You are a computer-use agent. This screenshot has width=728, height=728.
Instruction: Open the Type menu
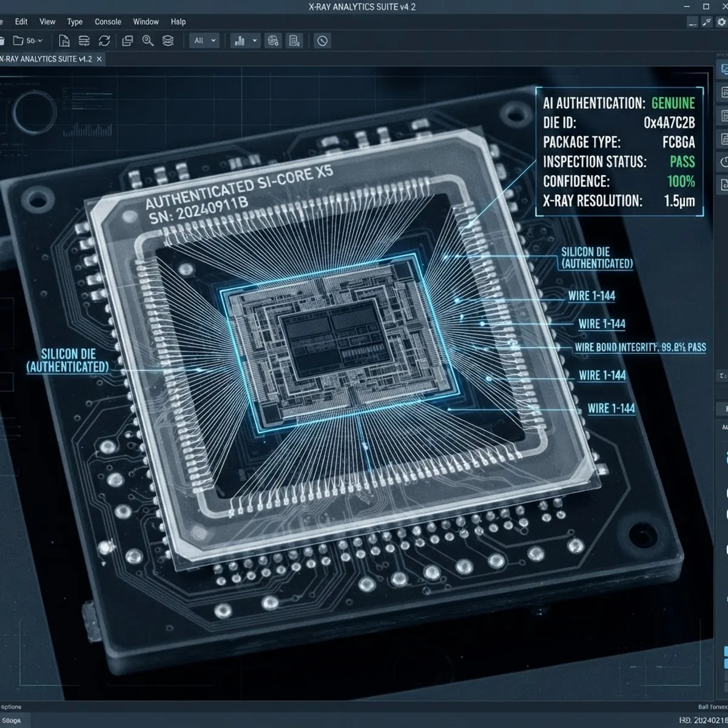pos(75,22)
